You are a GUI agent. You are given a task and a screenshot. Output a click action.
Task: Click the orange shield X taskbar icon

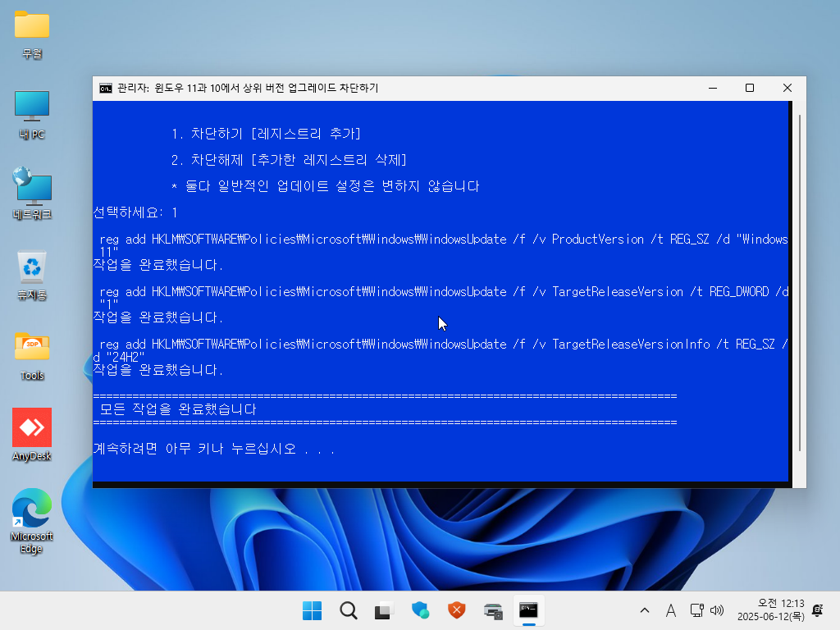pyautogui.click(x=456, y=610)
